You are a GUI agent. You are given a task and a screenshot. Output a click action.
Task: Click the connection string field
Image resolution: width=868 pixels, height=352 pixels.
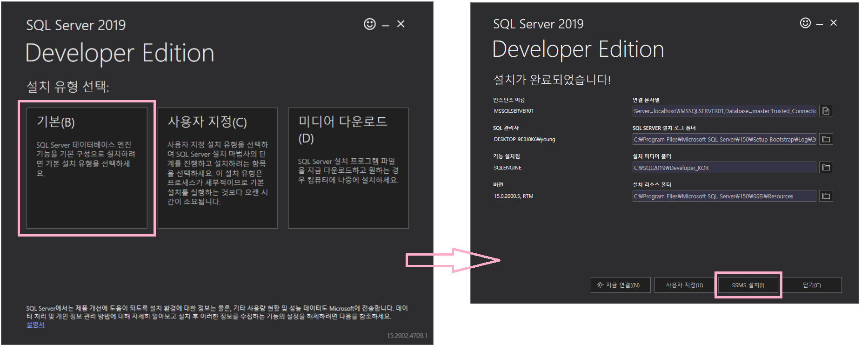pos(724,111)
